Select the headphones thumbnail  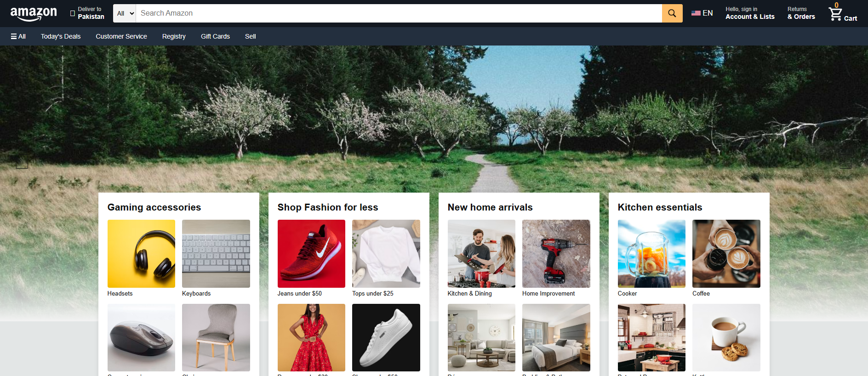(141, 254)
